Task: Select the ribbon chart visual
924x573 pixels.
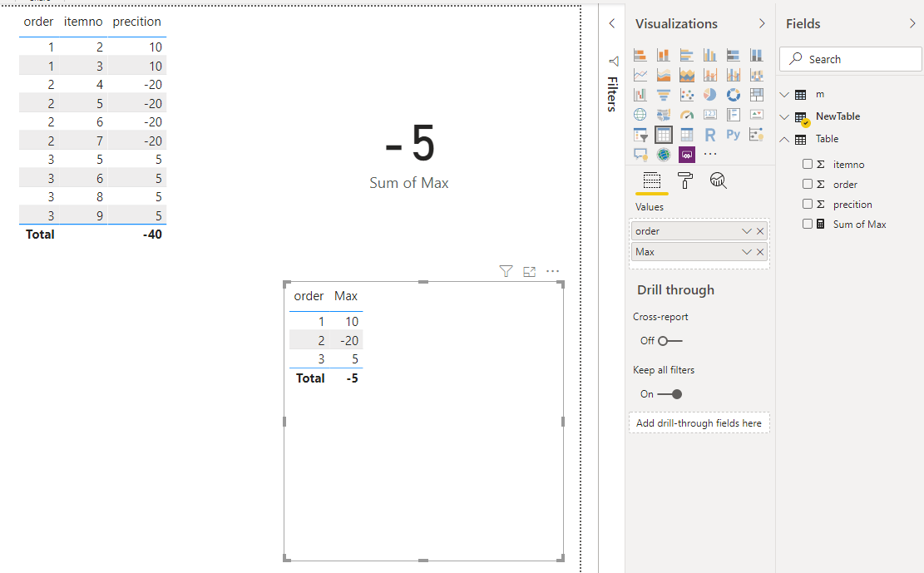Action: tap(757, 75)
